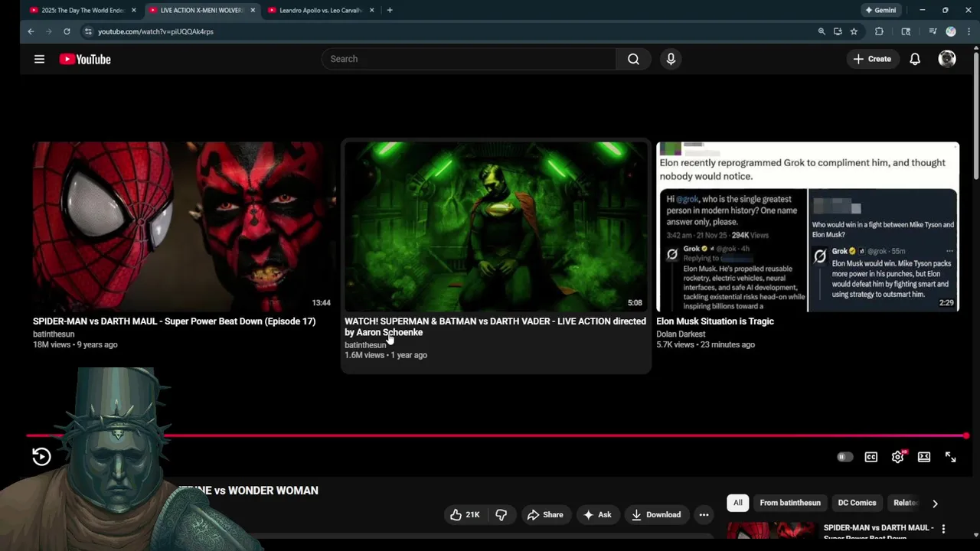Open WATCH! SUPERMAN & BATMAN title link
This screenshot has width=980, height=551.
495,327
